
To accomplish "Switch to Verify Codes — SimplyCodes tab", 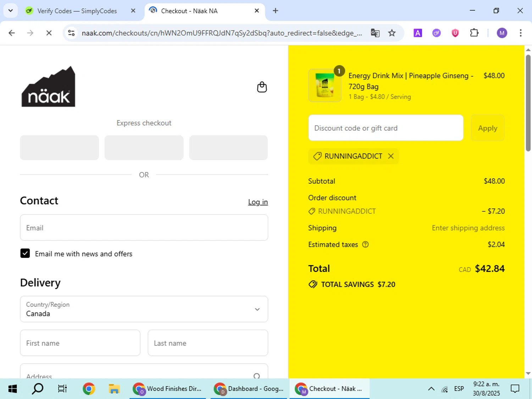I will click(x=77, y=11).
